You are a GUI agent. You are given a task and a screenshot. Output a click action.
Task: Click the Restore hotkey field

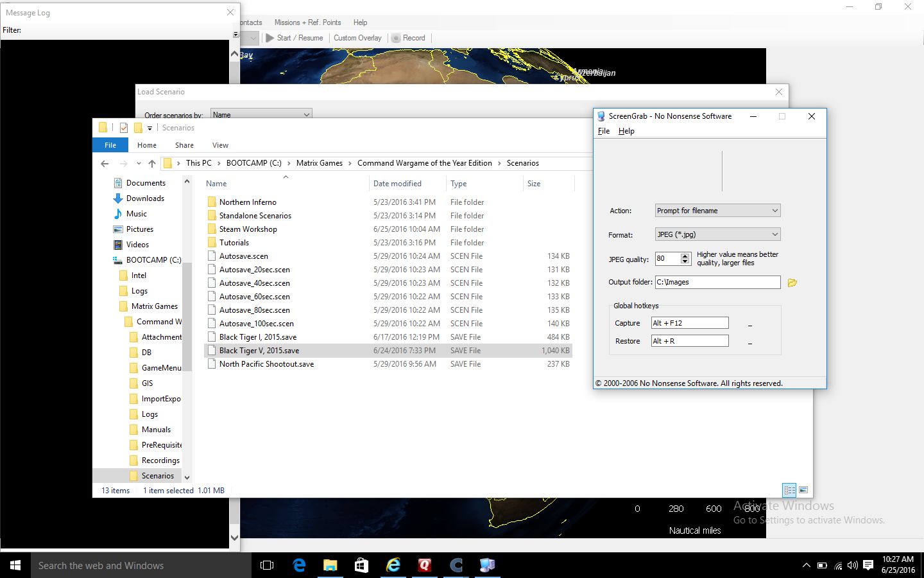pos(690,341)
